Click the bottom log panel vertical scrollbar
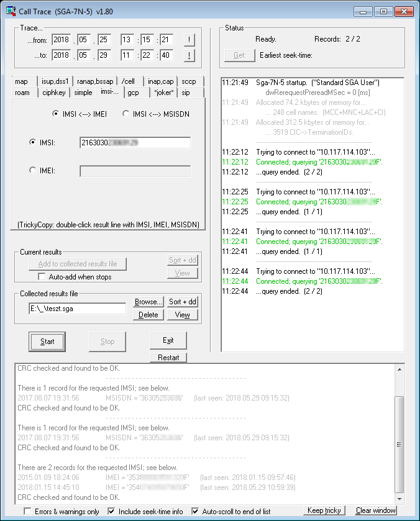The height and width of the screenshot is (521, 420). [399, 435]
